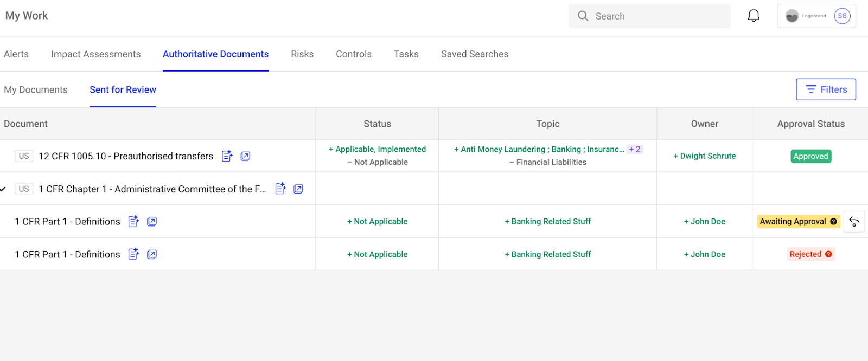Image resolution: width=868 pixels, height=361 pixels.
Task: Click the SB user avatar
Action: click(x=842, y=16)
